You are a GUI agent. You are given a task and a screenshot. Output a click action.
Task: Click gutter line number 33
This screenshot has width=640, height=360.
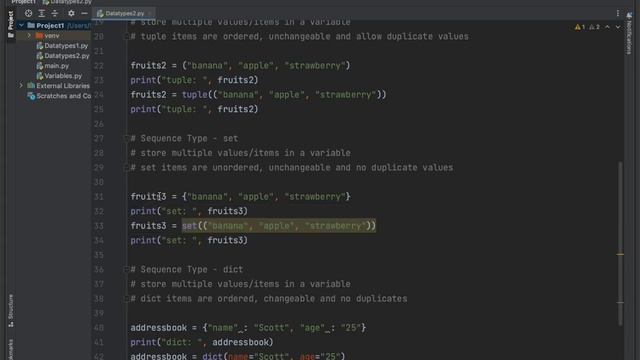click(x=99, y=226)
